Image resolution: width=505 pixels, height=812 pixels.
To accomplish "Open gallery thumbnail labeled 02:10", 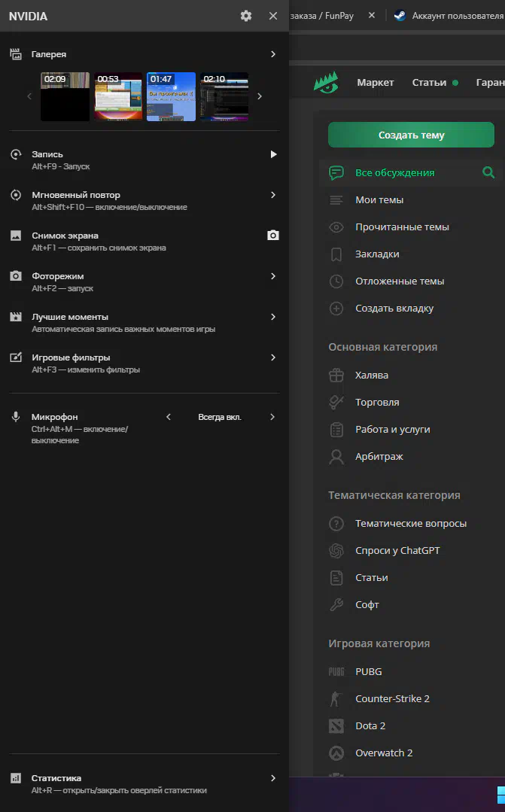I will tap(224, 96).
